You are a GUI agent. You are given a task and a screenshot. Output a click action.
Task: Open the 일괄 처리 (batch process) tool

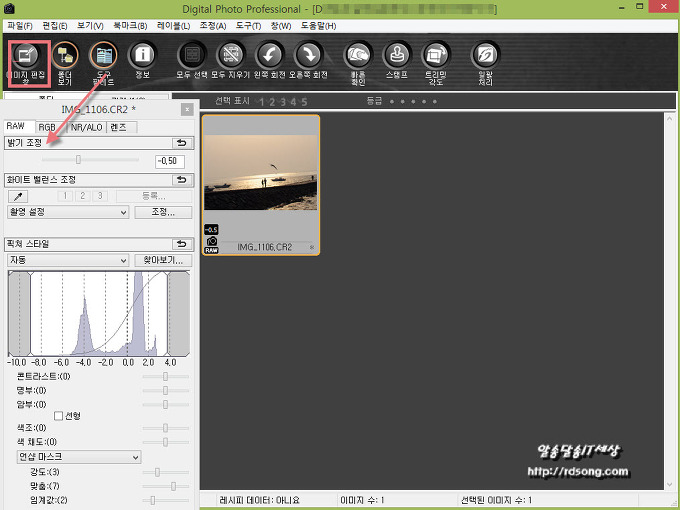coord(485,55)
